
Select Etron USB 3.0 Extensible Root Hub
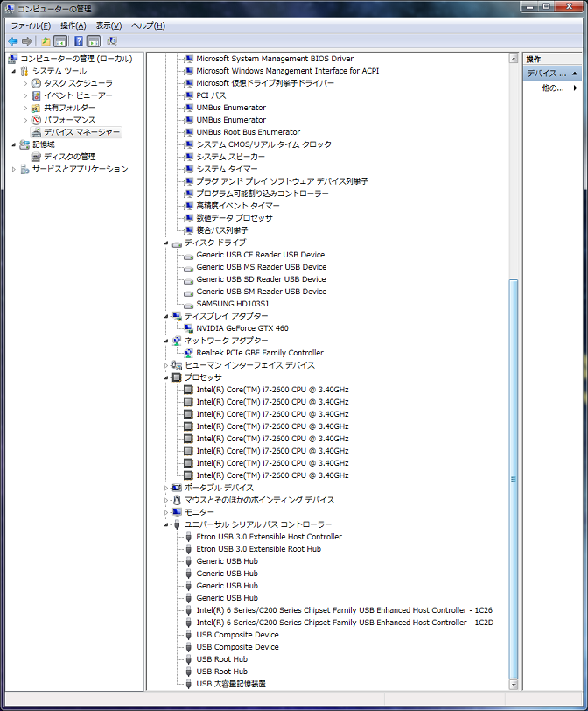pos(259,549)
